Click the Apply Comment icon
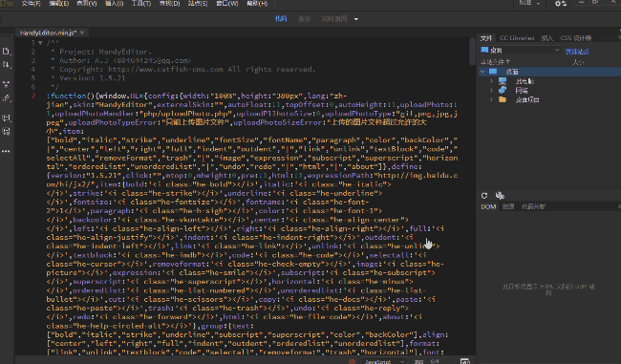 tap(6, 118)
